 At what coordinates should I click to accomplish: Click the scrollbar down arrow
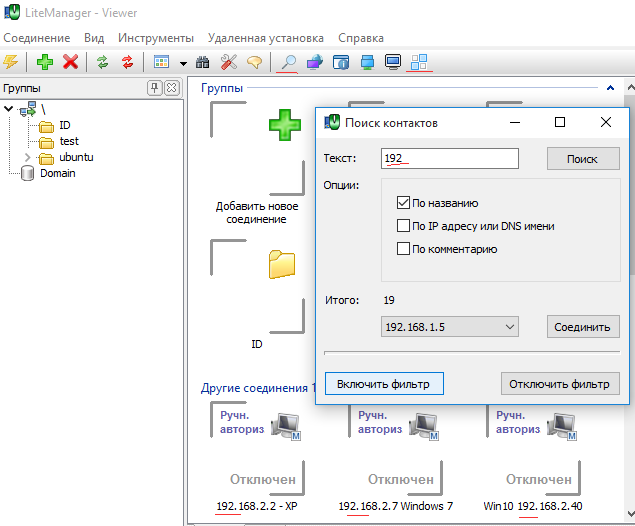coord(630,514)
